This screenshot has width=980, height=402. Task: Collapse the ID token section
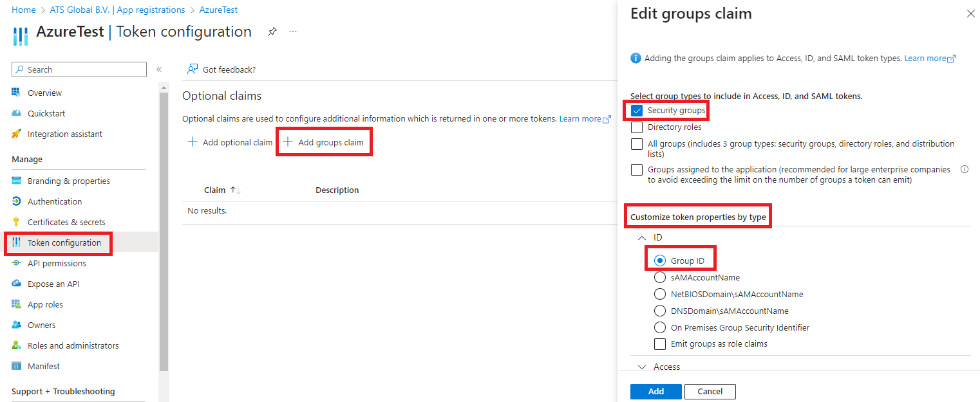(x=642, y=237)
